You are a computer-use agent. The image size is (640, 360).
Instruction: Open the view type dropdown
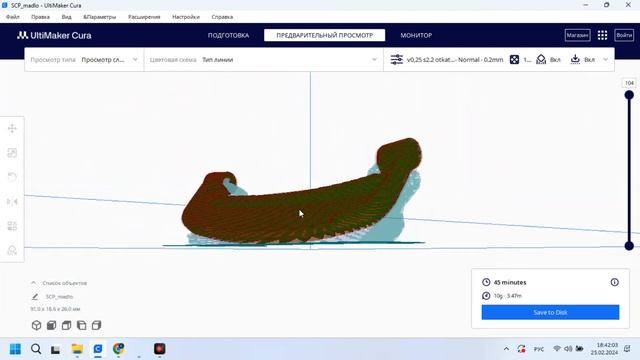click(84, 60)
